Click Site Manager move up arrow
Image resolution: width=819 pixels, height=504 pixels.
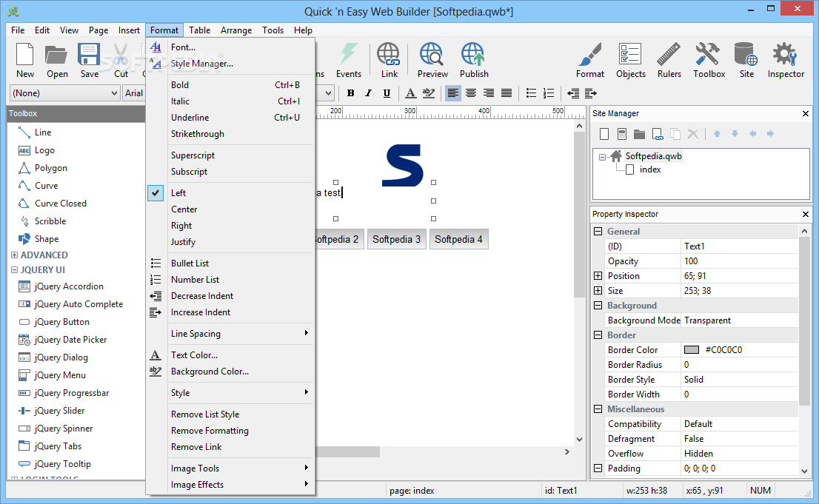pos(717,134)
